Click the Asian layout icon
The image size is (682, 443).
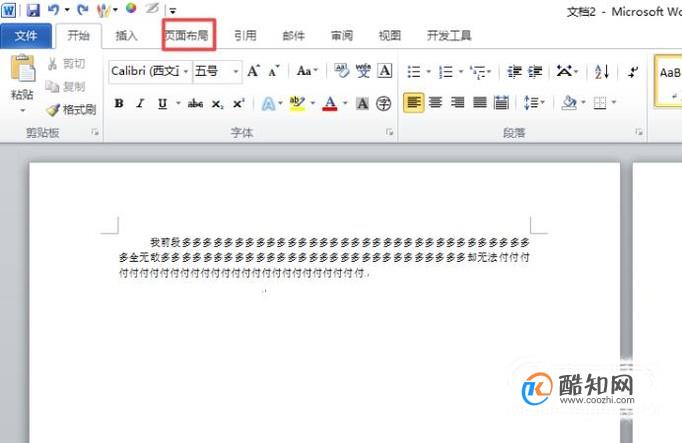tap(564, 71)
